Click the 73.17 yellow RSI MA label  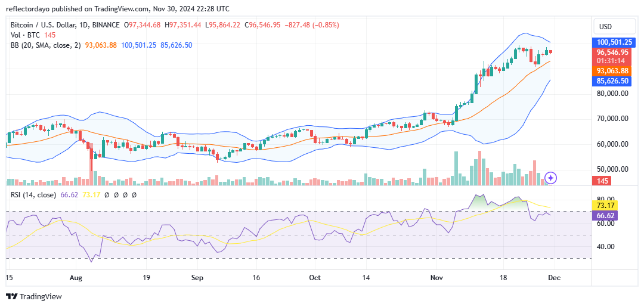tap(606, 205)
